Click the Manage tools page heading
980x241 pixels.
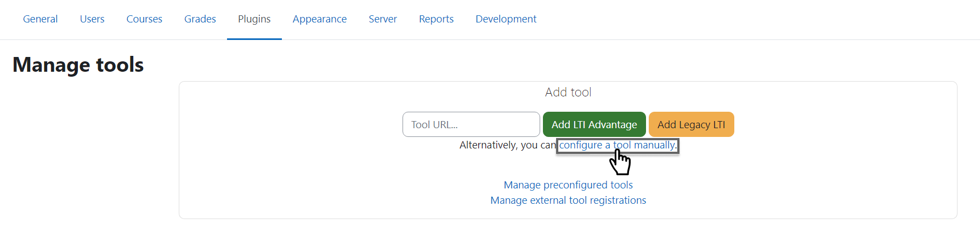click(x=78, y=65)
